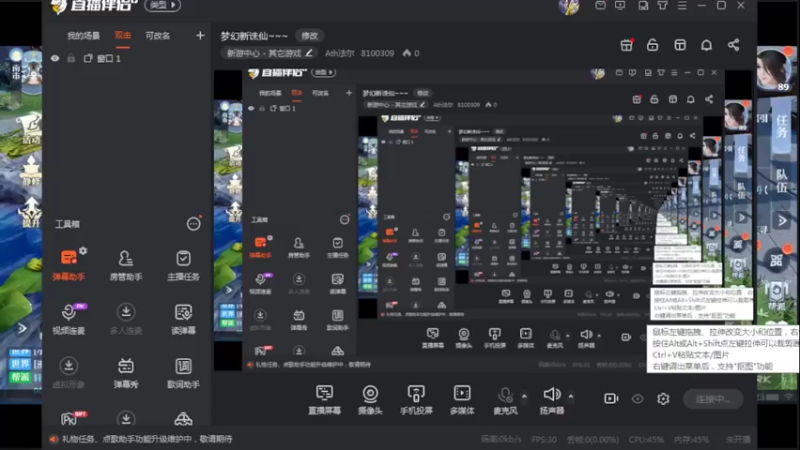Click the stream preview area
The height and width of the screenshot is (450, 800).
pyautogui.click(x=483, y=220)
